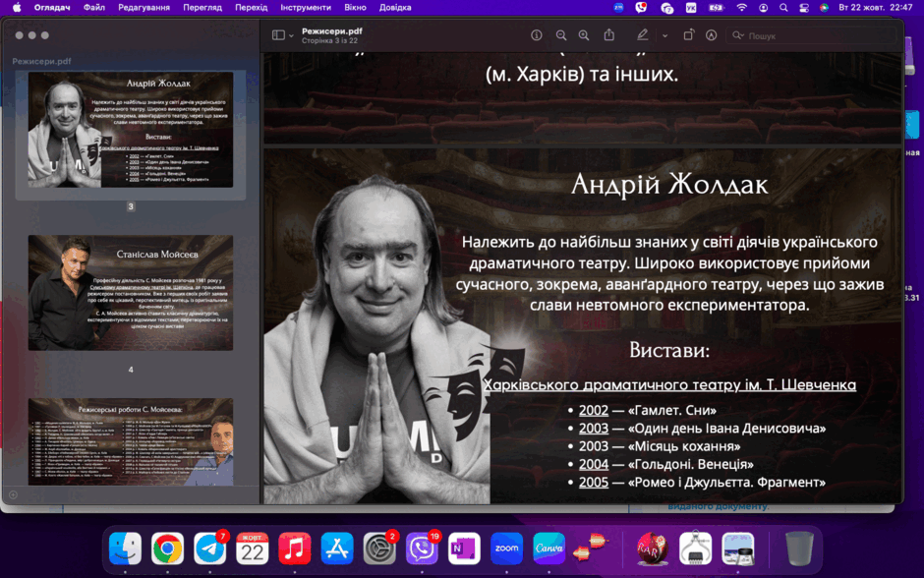924x578 pixels.
Task: Select the Станіслав Мойсеєв page thumbnail
Action: click(131, 293)
